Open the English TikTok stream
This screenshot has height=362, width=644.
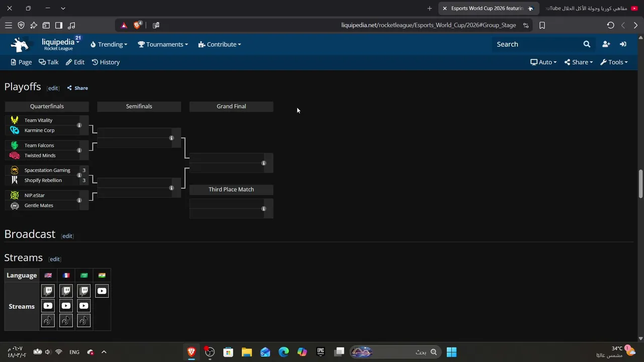click(48, 321)
